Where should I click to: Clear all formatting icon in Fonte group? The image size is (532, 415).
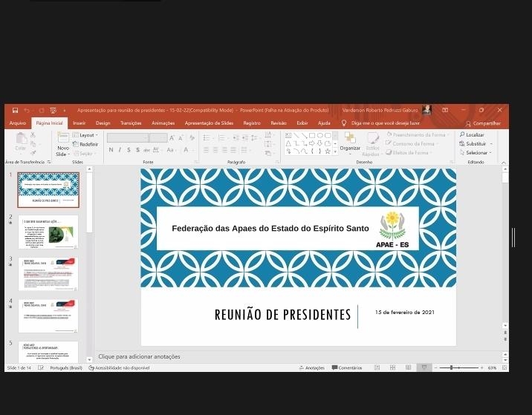click(x=192, y=137)
